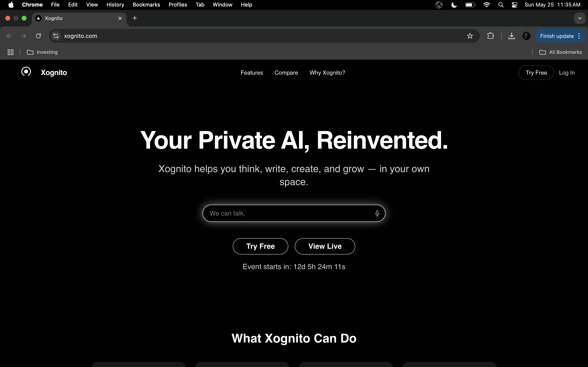Open the Compare nav link
This screenshot has width=588, height=367.
tap(286, 73)
